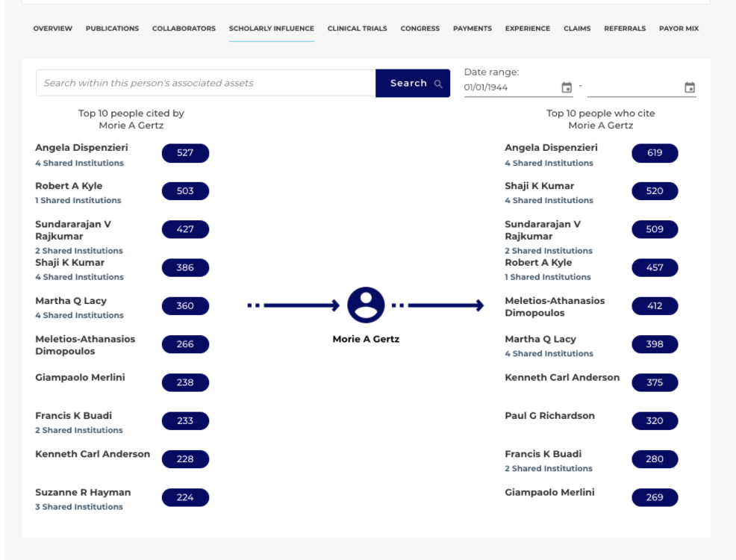Click the 386 citation count badge
The width and height of the screenshot is (736, 560).
click(185, 267)
